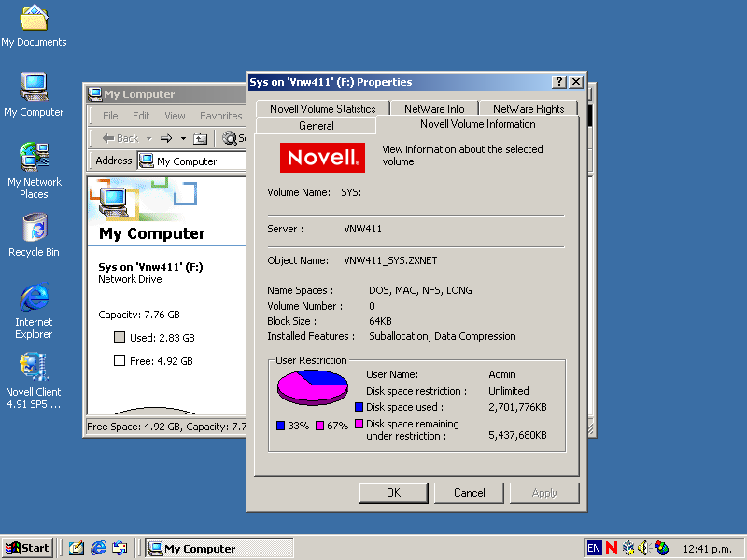This screenshot has height=560, width=747.
Task: Click My Computer taskbar button
Action: coord(219,548)
